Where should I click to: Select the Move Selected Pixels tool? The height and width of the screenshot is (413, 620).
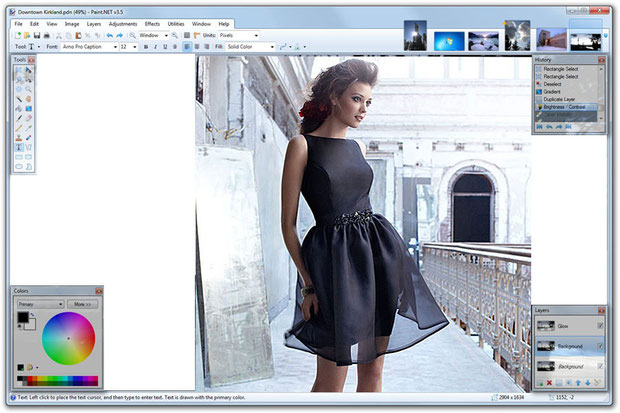28,70
